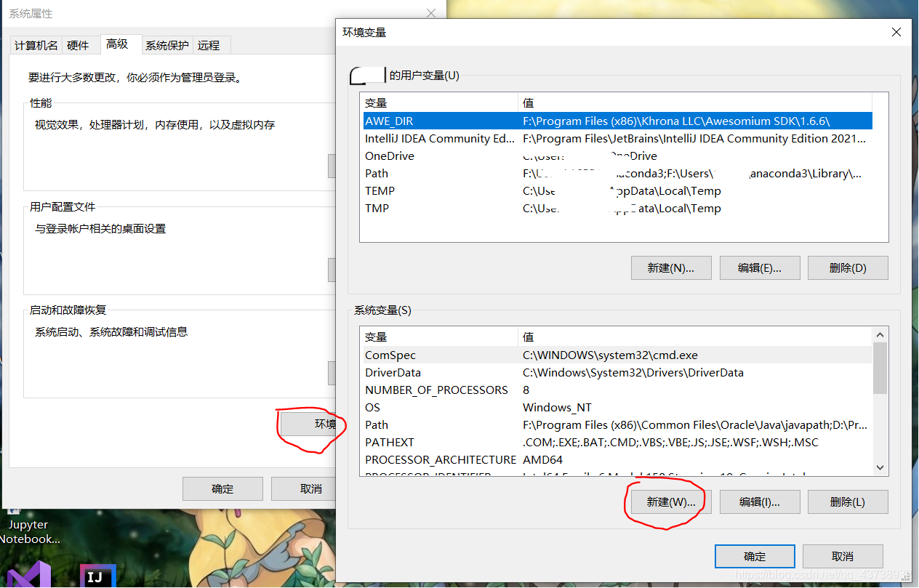Close the 环境变量 dialog
919x588 pixels.
tap(896, 33)
